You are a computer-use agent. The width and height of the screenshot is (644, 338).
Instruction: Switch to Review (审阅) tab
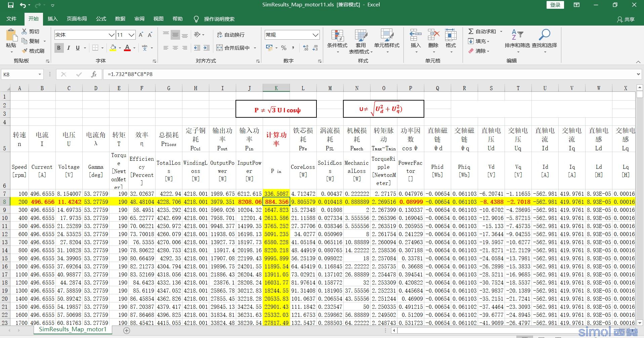(x=139, y=19)
